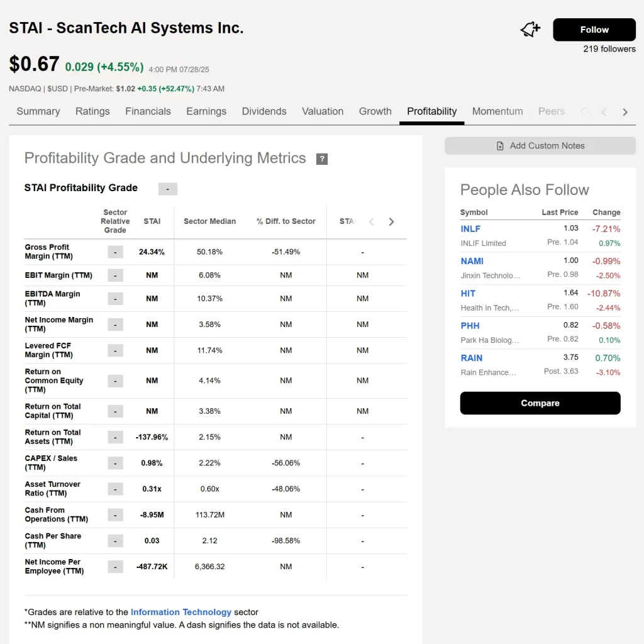Go to the Summary tab
Image resolution: width=644 pixels, height=644 pixels.
pos(38,111)
